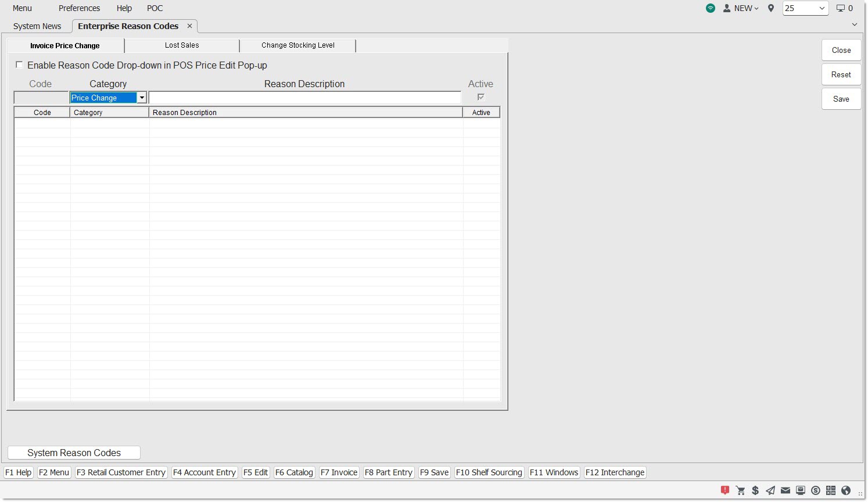Image resolution: width=868 pixels, height=502 pixels.
Task: Click the globe icon in status bar
Action: pos(846,490)
